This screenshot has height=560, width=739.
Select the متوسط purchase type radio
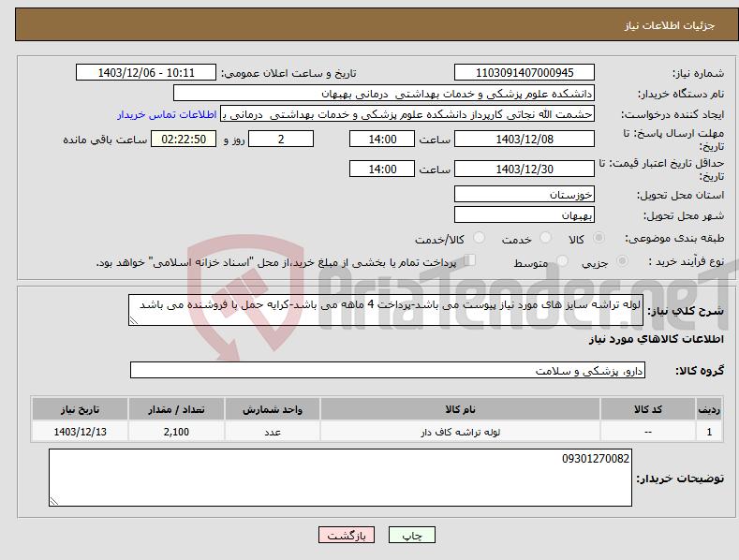(x=562, y=261)
